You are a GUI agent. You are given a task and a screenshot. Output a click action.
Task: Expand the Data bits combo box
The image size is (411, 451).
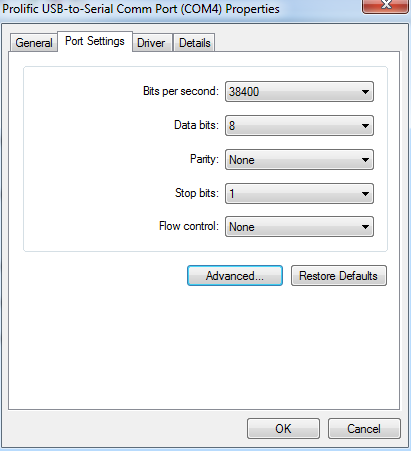[299, 126]
